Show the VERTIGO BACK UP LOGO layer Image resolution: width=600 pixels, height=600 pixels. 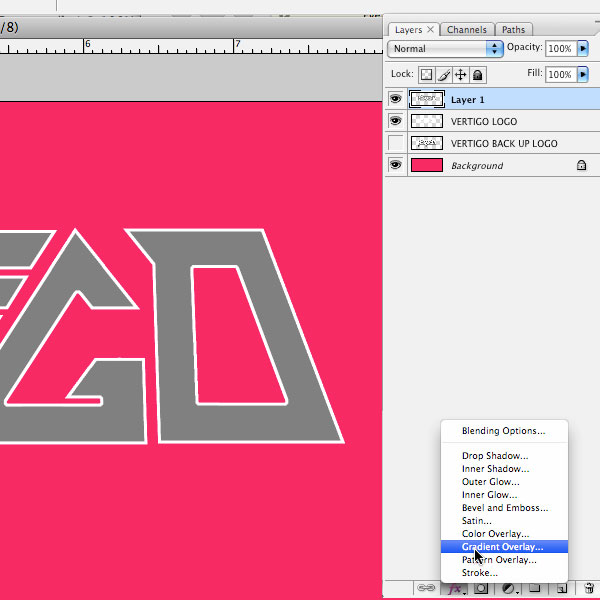395,143
